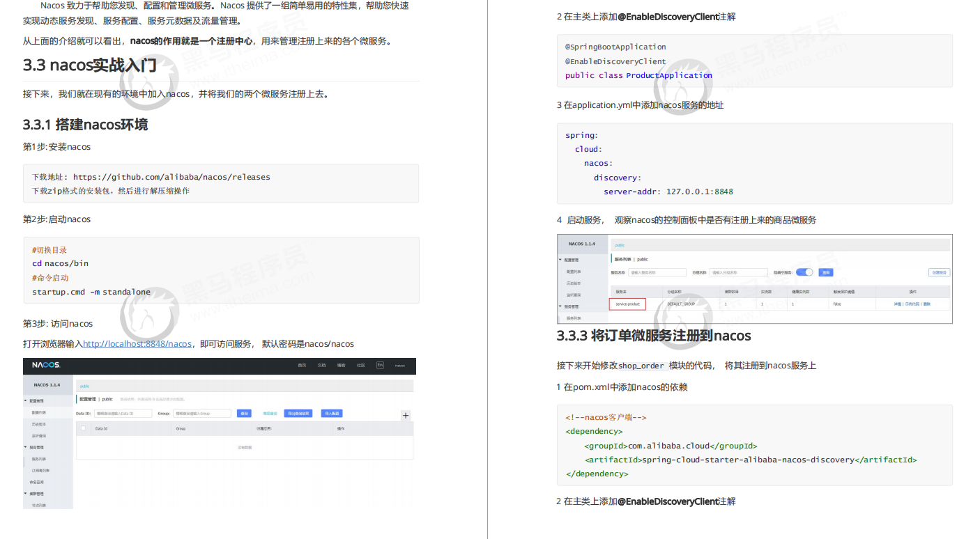This screenshot has height=539, width=980.
Task: Click the NACOS 1.1.4 label in config console
Action: point(47,385)
